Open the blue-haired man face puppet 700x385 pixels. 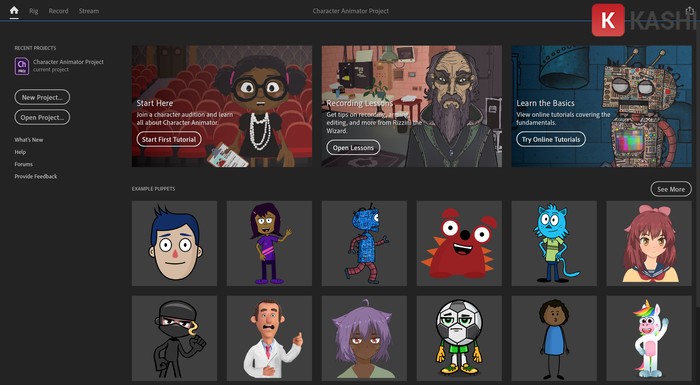[175, 243]
